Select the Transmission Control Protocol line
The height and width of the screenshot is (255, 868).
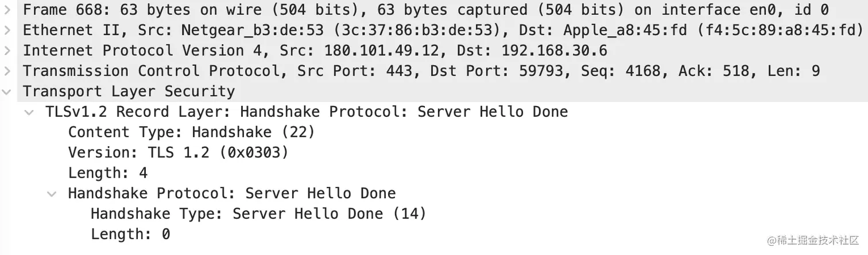pyautogui.click(x=434, y=71)
